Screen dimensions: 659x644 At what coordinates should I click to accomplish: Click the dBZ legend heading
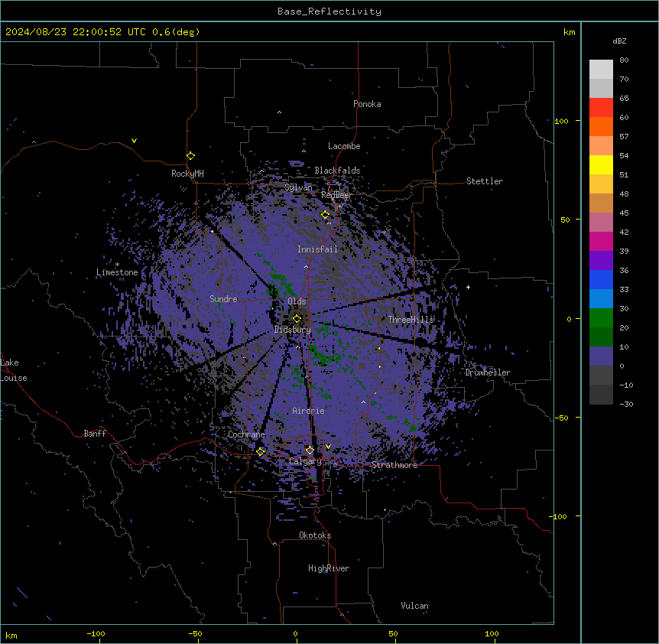pyautogui.click(x=619, y=41)
